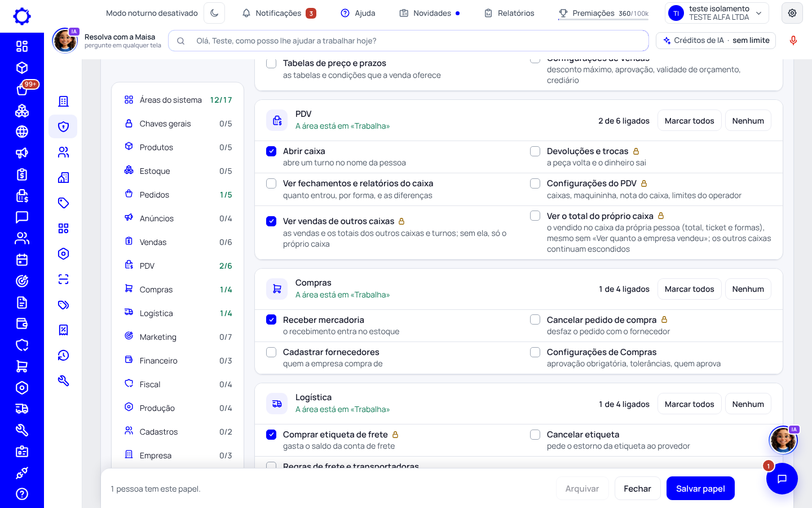Open the floating chat button with badge 1
812x508 pixels.
(x=782, y=479)
